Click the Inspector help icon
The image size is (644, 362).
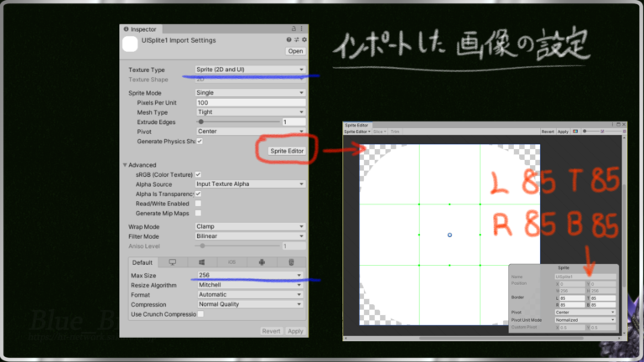click(x=289, y=39)
